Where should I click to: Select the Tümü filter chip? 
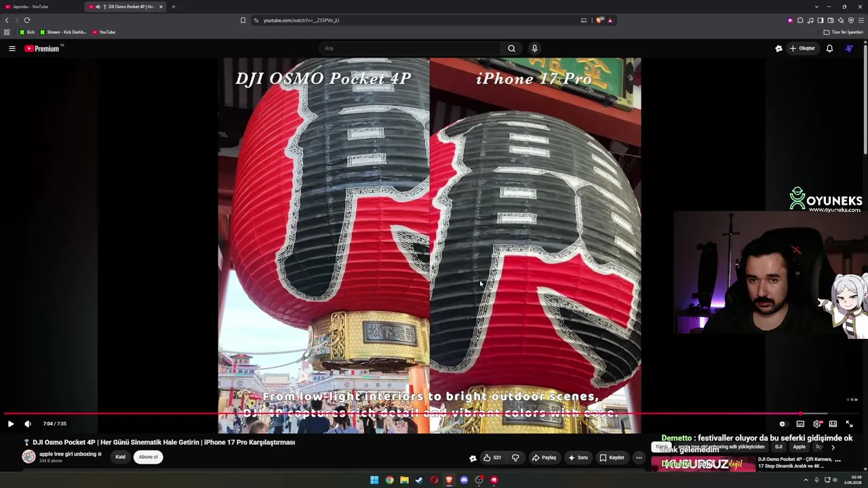coord(661,447)
